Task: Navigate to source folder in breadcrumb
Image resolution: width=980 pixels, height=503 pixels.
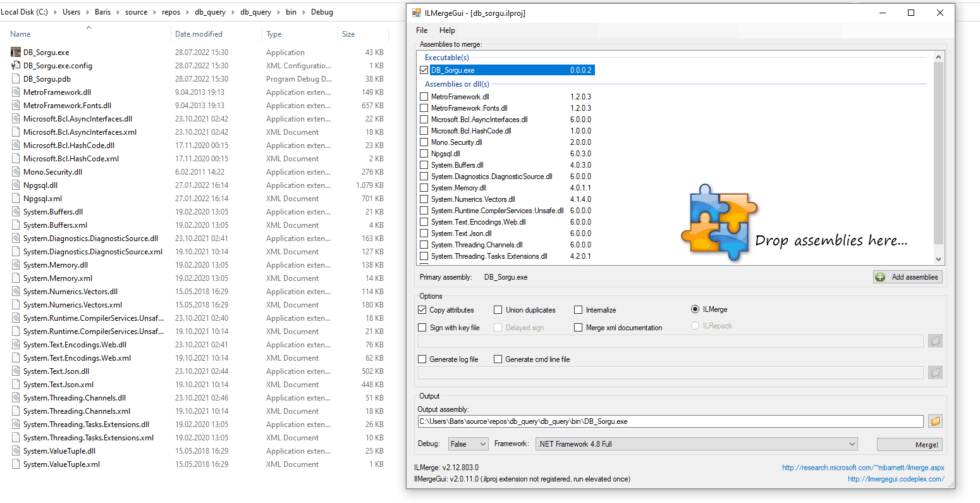Action: (x=136, y=12)
